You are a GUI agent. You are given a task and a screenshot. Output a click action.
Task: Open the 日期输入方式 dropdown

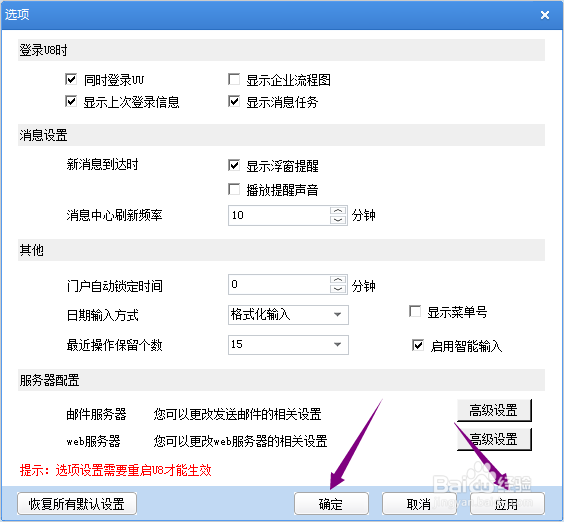click(x=288, y=315)
